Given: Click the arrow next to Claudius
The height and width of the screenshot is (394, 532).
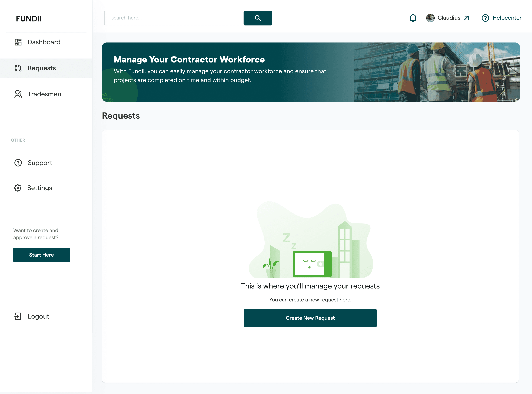Looking at the screenshot, I should [466, 18].
